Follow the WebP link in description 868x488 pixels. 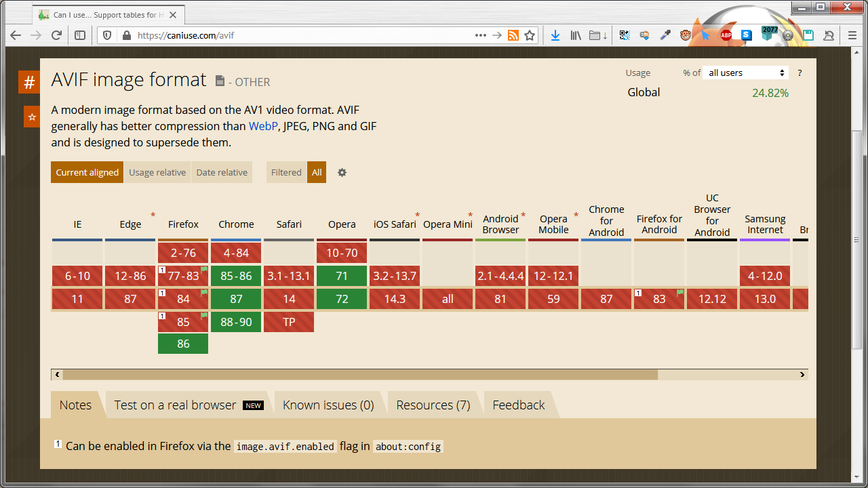[x=263, y=126]
